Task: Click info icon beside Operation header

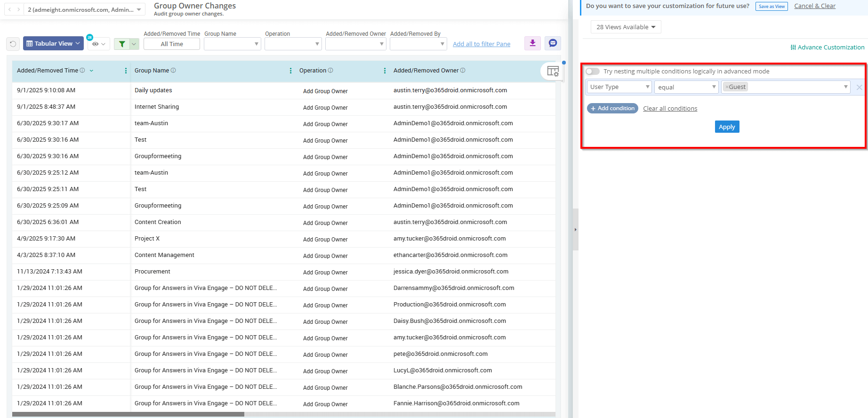Action: click(x=330, y=71)
